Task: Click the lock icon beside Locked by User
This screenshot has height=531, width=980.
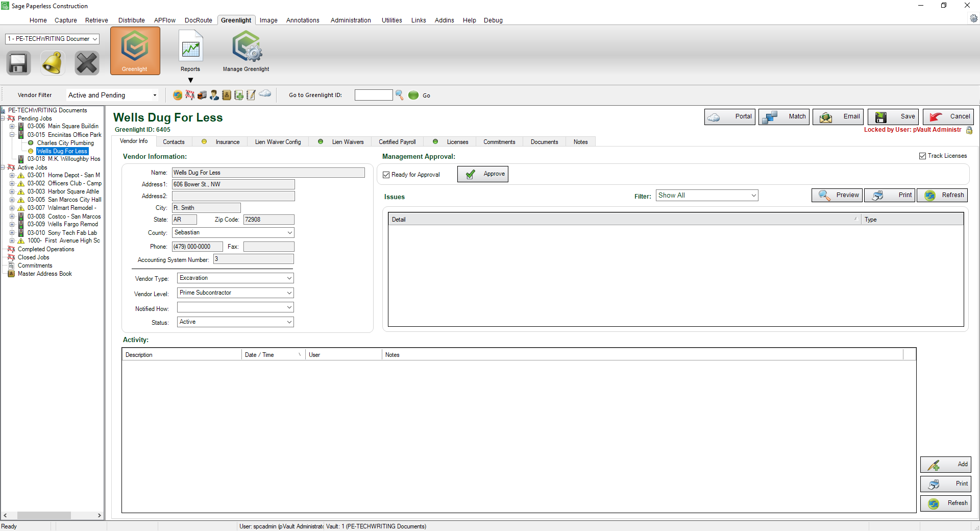Action: click(969, 130)
